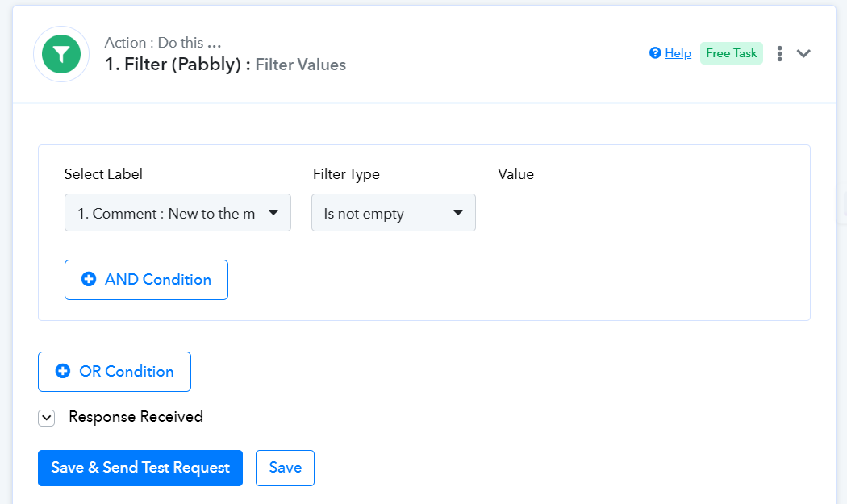Open the Help link
The width and height of the screenshot is (847, 504).
[678, 53]
